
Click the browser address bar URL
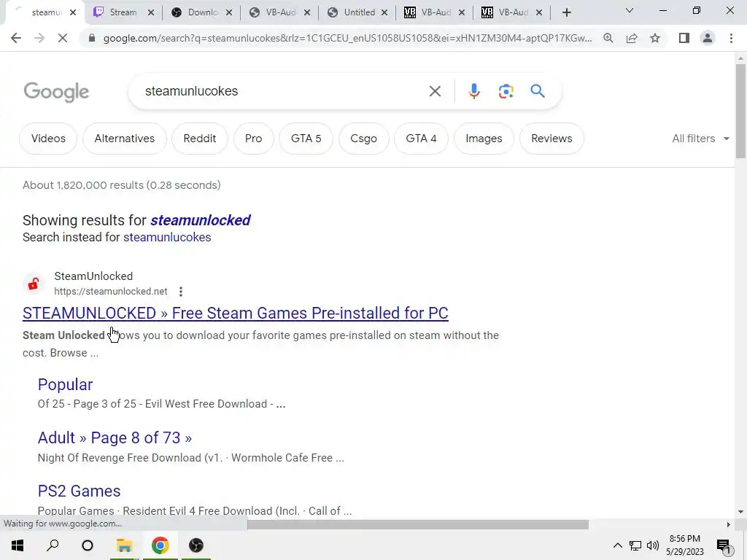coord(347,38)
